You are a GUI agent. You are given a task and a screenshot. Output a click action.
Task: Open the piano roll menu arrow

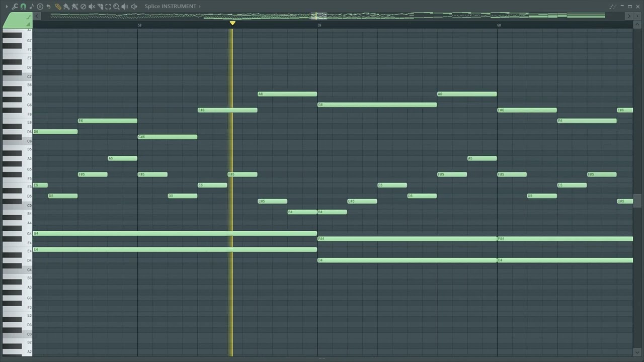[7, 6]
